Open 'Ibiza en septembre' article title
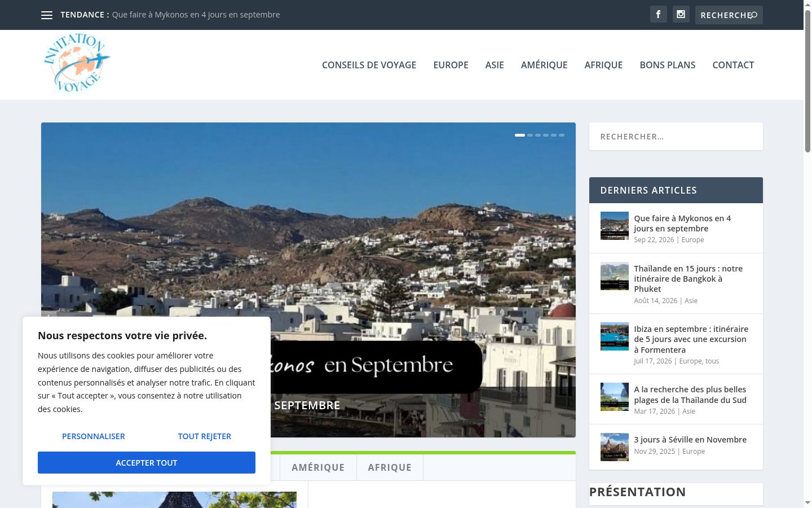 [691, 339]
